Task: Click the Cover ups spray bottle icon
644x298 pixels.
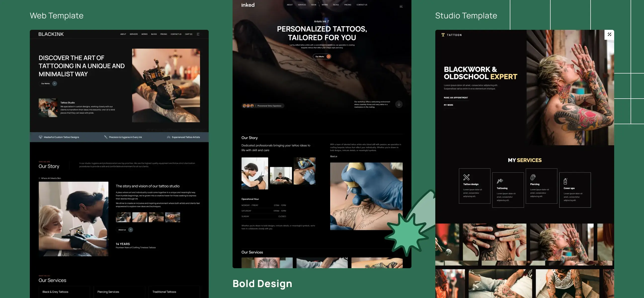Action: 565,181
